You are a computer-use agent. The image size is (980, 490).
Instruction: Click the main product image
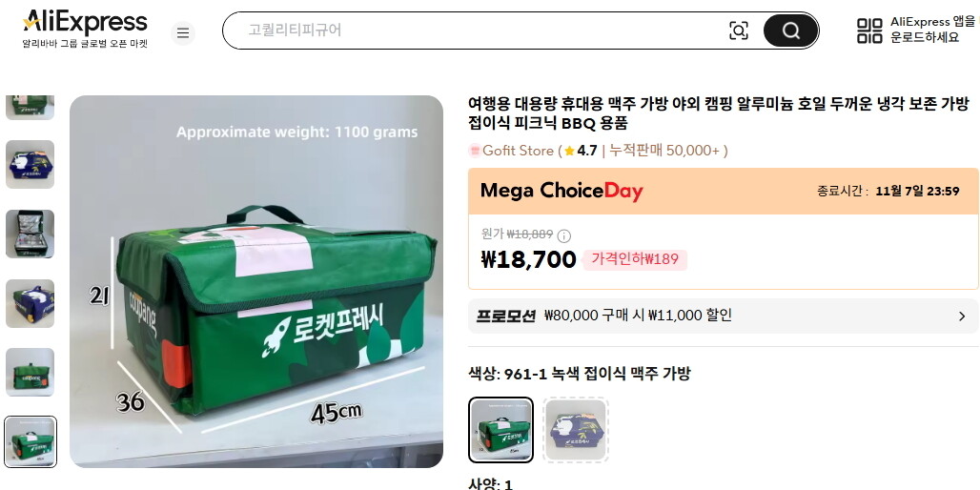point(256,281)
